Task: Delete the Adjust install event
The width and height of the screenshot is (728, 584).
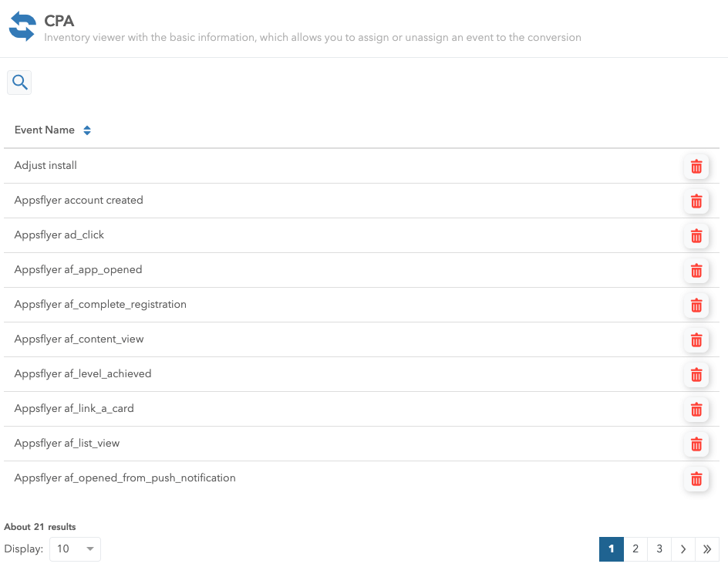Action: [x=696, y=167]
